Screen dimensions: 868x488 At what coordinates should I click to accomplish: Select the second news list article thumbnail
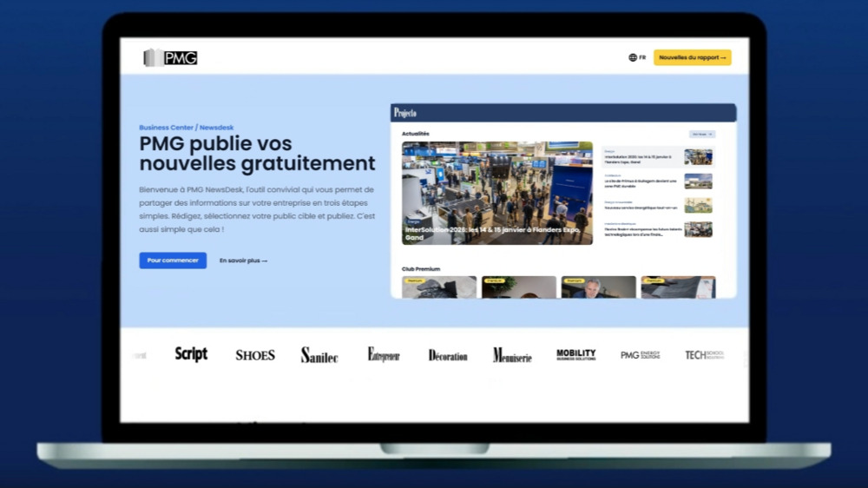(698, 181)
